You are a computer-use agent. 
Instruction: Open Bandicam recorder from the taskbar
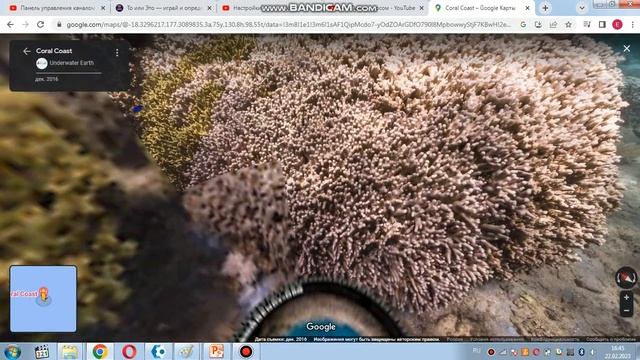point(246,351)
